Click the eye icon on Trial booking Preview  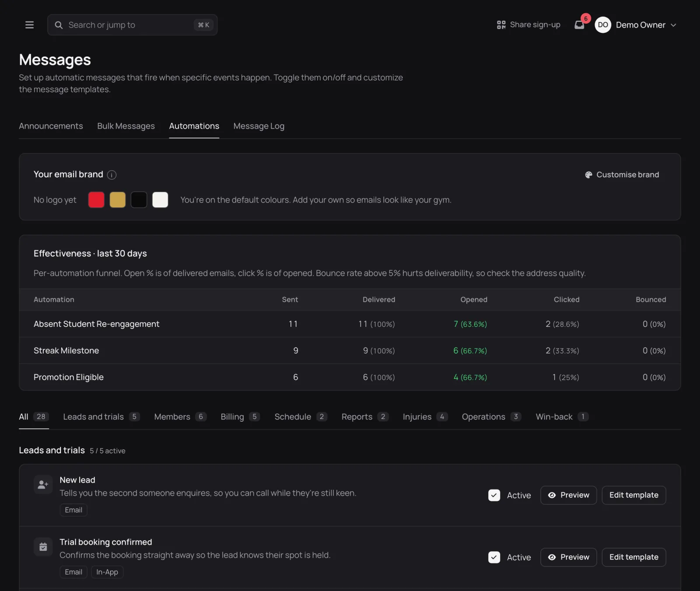pyautogui.click(x=552, y=557)
